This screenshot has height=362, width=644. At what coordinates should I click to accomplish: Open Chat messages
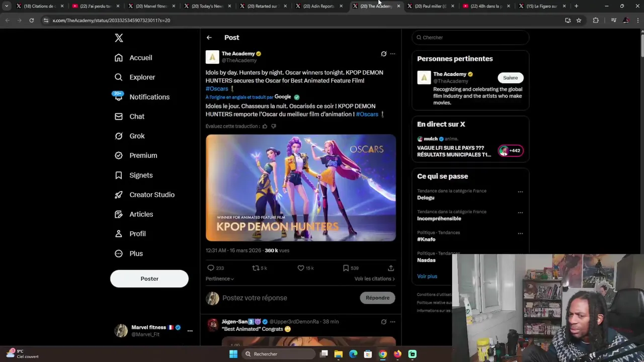[129, 117]
